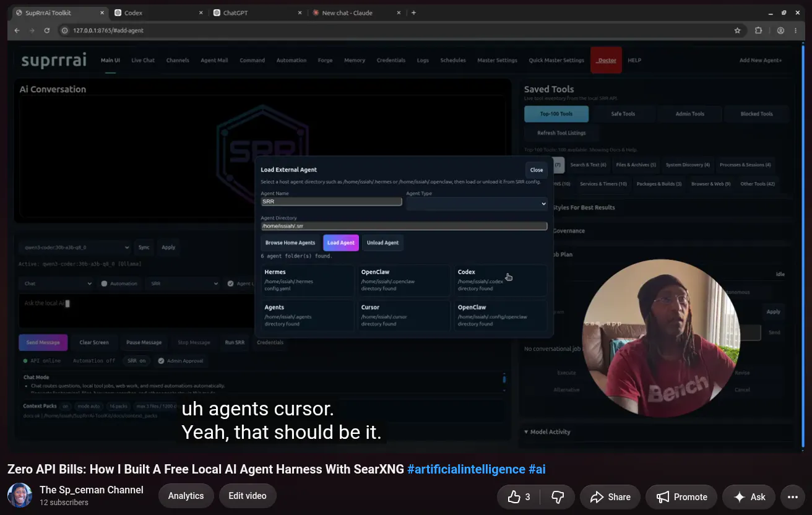812x515 pixels.
Task: Switch to the New chat - Claude tab
Action: point(355,12)
